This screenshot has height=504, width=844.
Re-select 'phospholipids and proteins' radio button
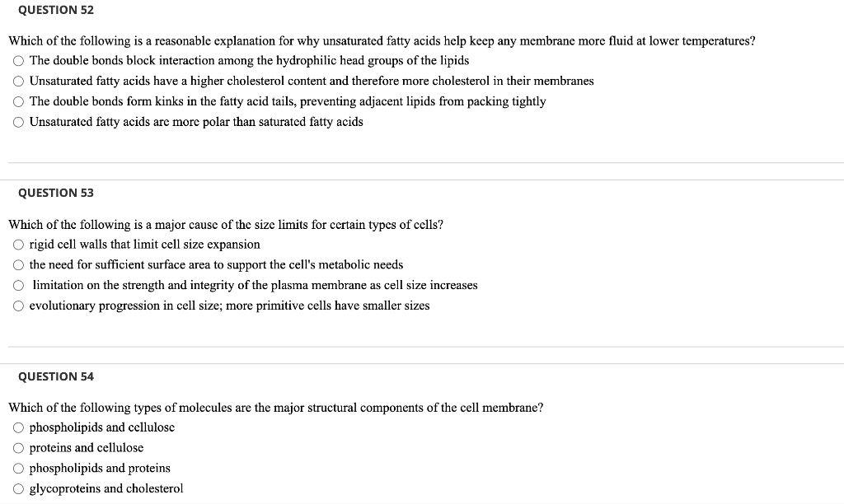click(17, 468)
